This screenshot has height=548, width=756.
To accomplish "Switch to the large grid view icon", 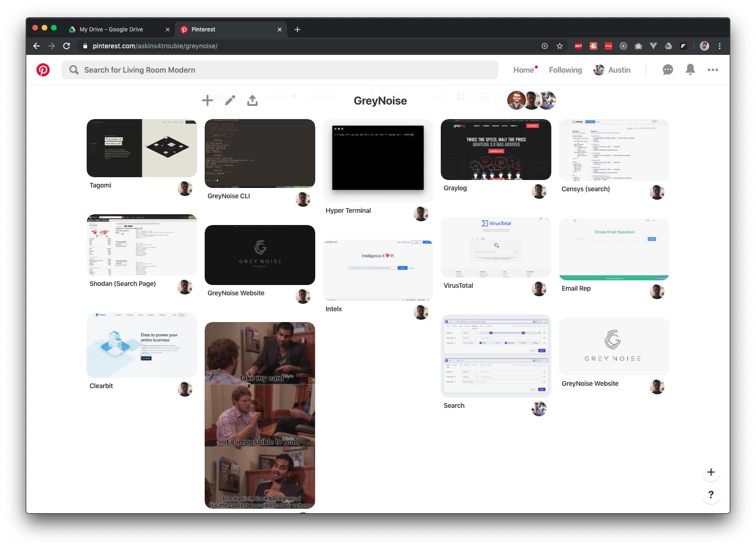I will pos(461,97).
